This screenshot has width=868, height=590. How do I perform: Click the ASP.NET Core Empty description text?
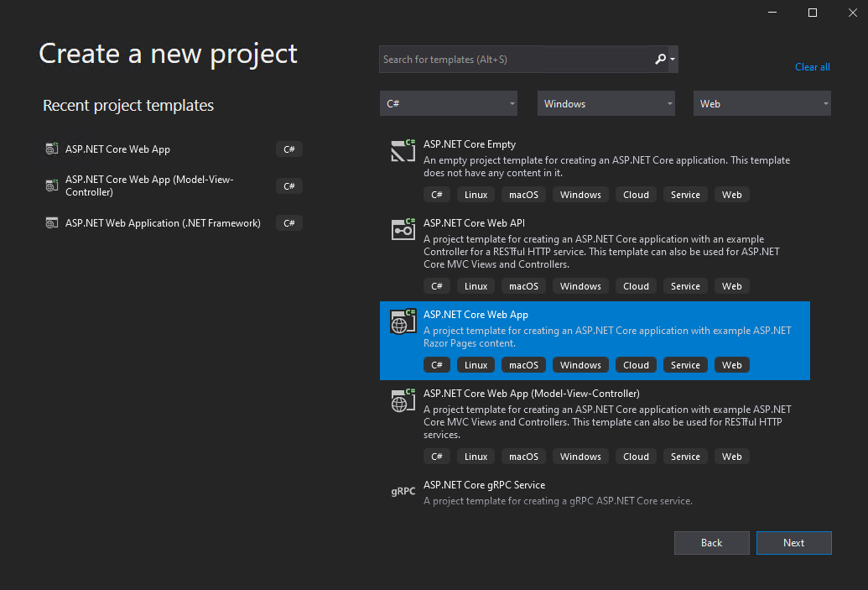click(x=606, y=166)
